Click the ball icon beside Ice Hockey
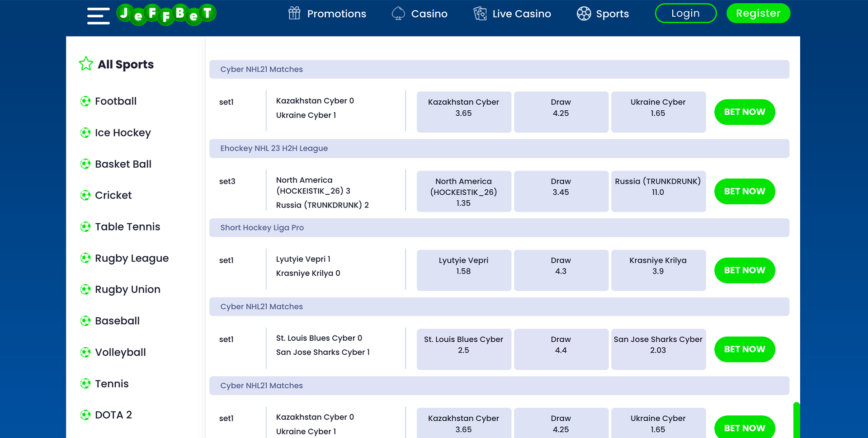Image resolution: width=868 pixels, height=438 pixels. [x=85, y=133]
